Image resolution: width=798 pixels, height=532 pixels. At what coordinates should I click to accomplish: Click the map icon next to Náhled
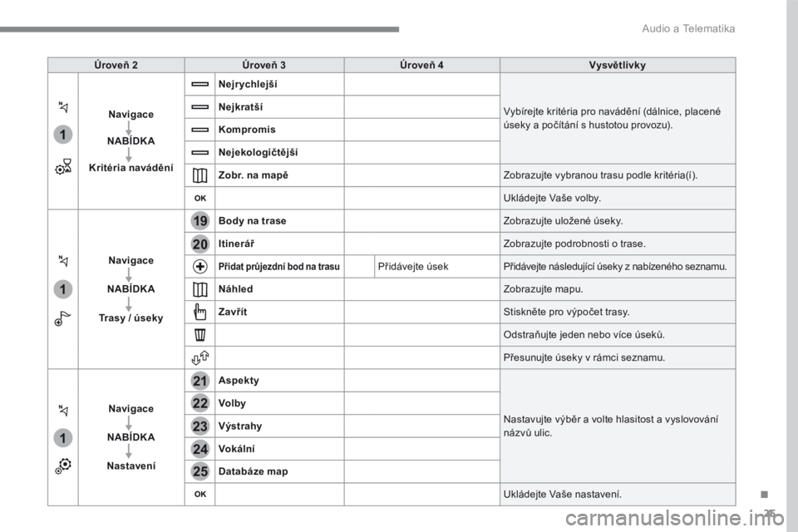click(x=200, y=289)
